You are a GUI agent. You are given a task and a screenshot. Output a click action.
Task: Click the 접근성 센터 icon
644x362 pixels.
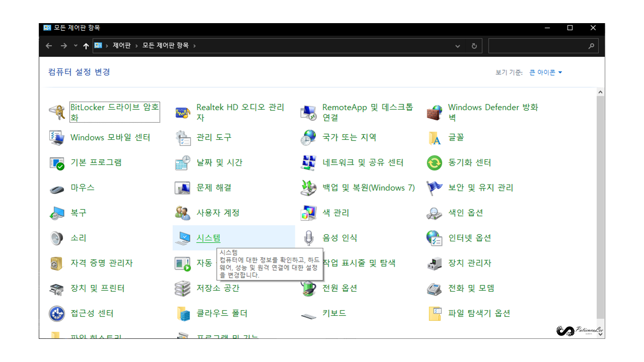[x=57, y=314]
